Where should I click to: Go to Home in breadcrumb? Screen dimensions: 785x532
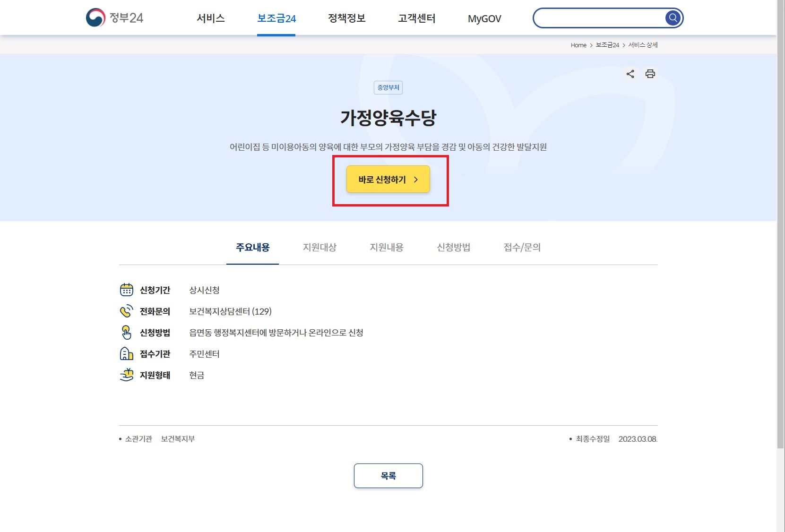578,45
